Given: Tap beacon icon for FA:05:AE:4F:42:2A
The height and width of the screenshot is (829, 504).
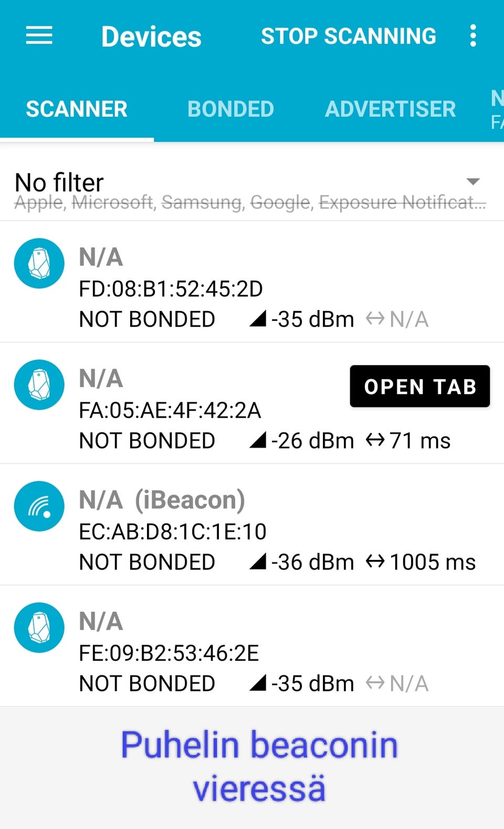Looking at the screenshot, I should pyautogui.click(x=39, y=385).
